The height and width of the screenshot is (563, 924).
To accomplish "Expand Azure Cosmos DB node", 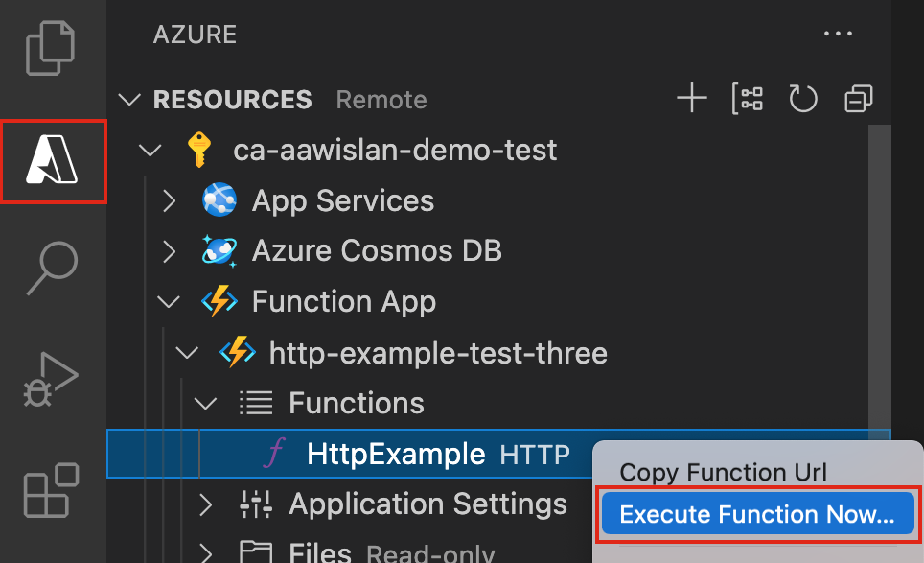I will [x=170, y=251].
